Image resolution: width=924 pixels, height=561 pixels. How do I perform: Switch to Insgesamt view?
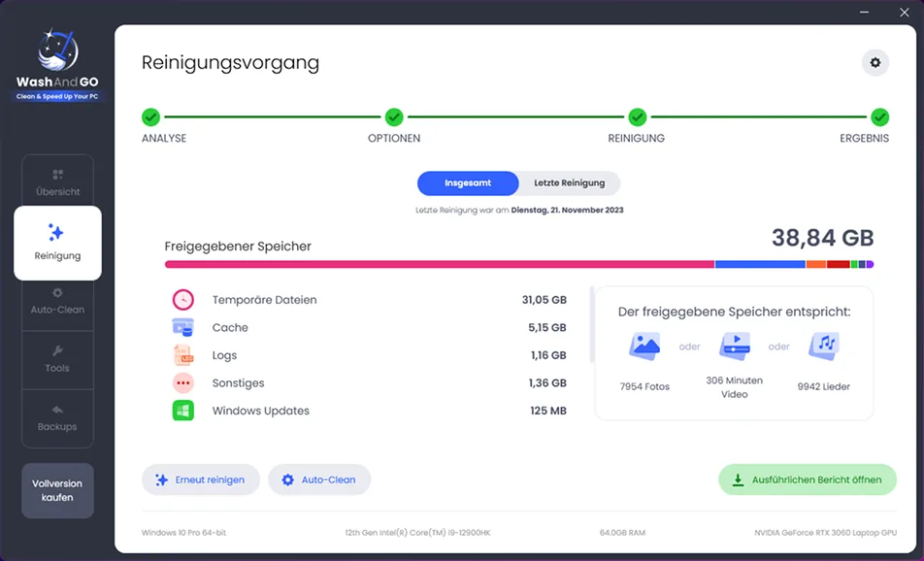pyautogui.click(x=468, y=183)
